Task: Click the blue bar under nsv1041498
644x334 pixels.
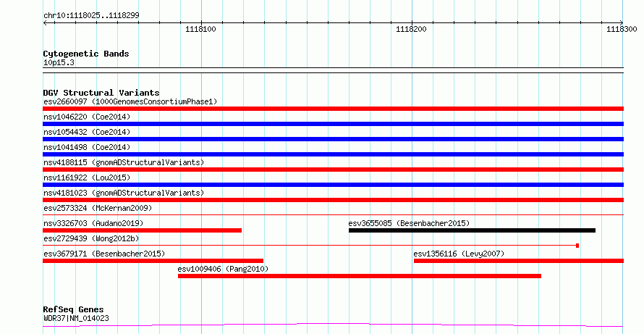Action: tap(333, 154)
